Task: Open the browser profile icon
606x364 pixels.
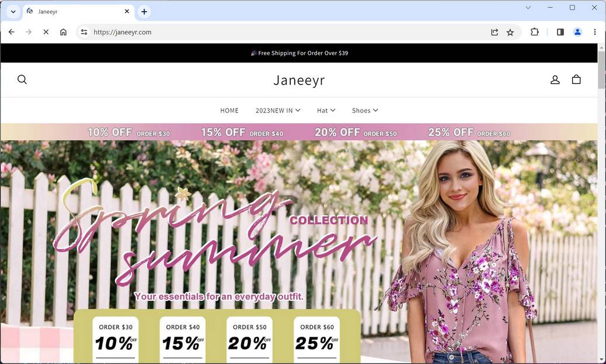Action: 577,32
